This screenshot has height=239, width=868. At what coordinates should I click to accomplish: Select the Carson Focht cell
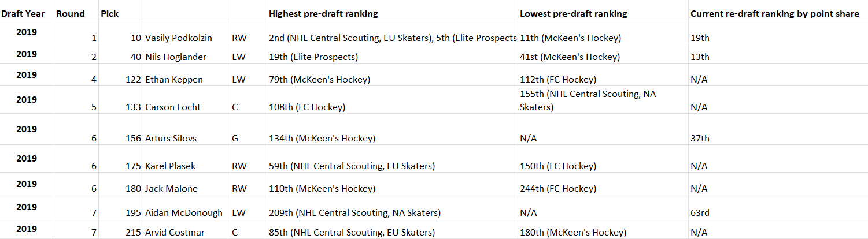172,107
